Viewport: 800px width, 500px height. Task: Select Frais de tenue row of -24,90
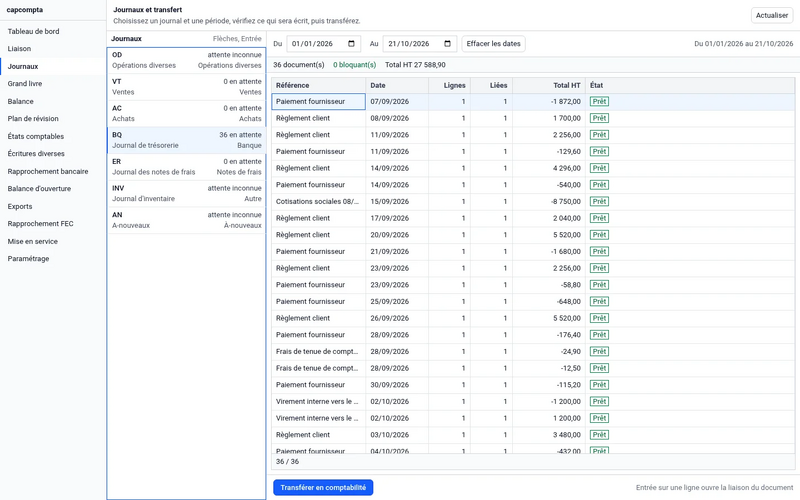(533, 352)
